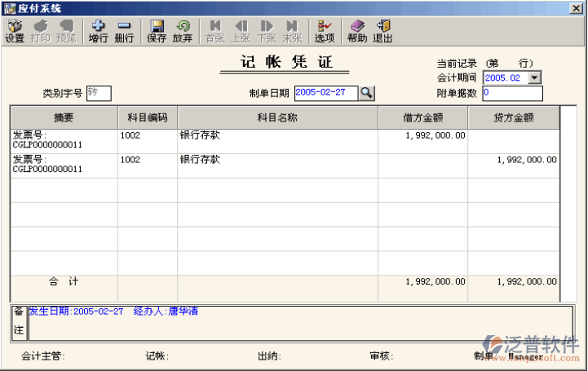Open 帮助 help book icon
Screen dimensions: 588x371
coord(357,31)
